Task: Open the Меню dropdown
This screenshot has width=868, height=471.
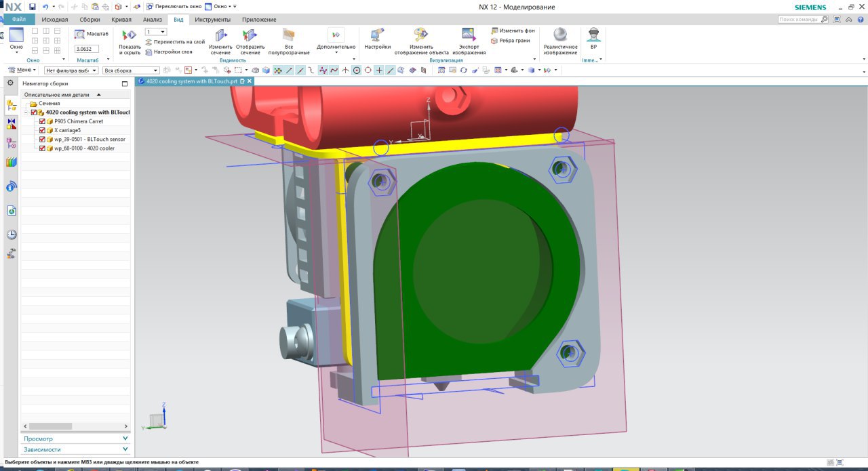Action: coord(23,70)
